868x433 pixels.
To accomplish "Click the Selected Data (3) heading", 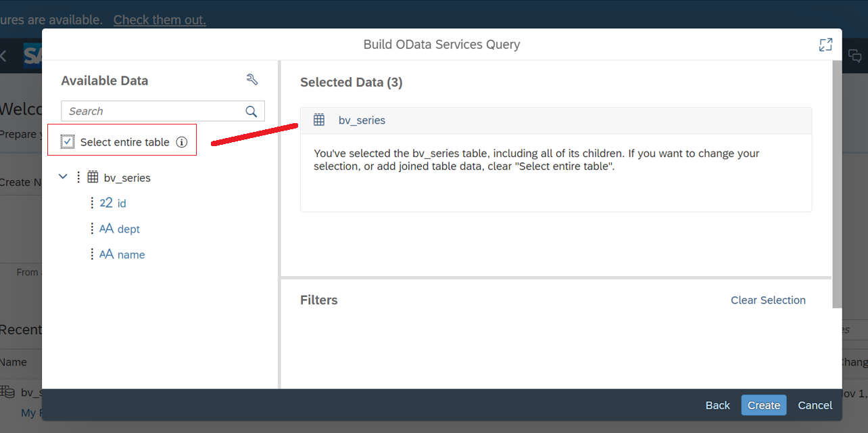I will coord(352,83).
